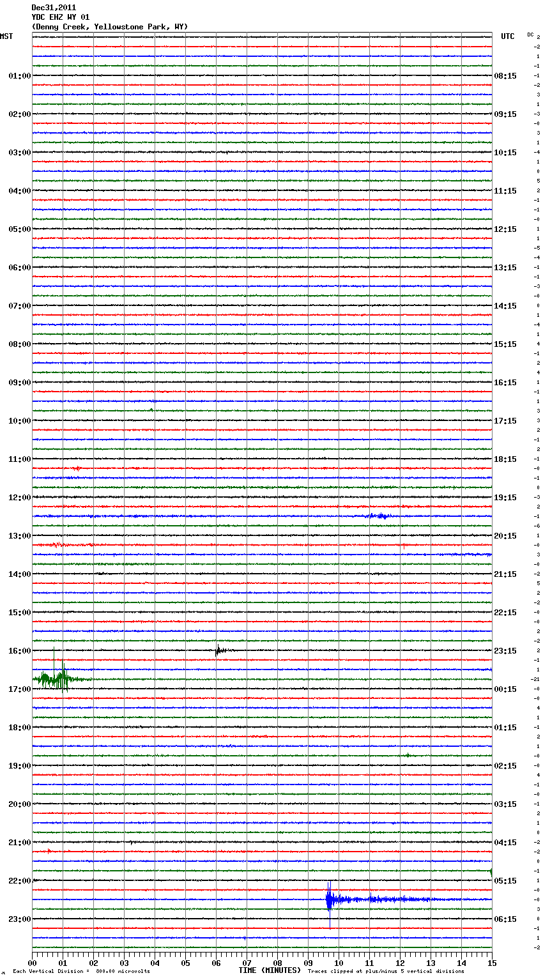Click the 09:15 UTC time label
Viewport: 543px width, 980px height.
[x=505, y=114]
